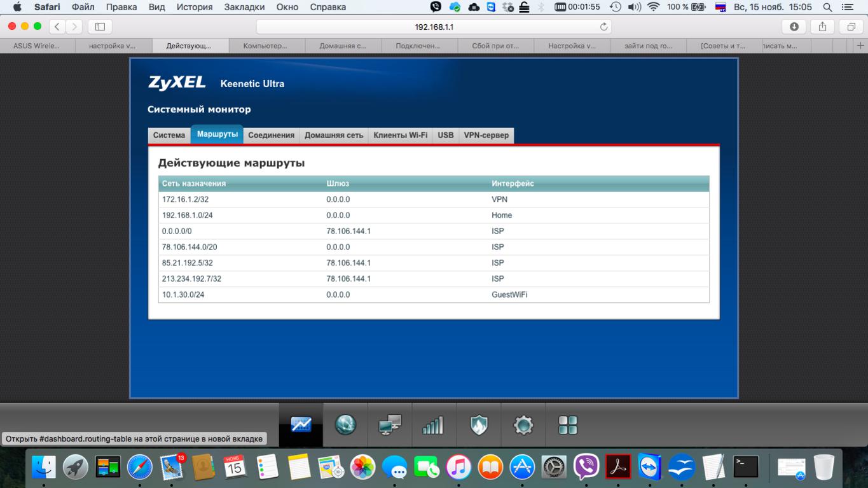Toggle the Safari sidebar button

pyautogui.click(x=100, y=27)
